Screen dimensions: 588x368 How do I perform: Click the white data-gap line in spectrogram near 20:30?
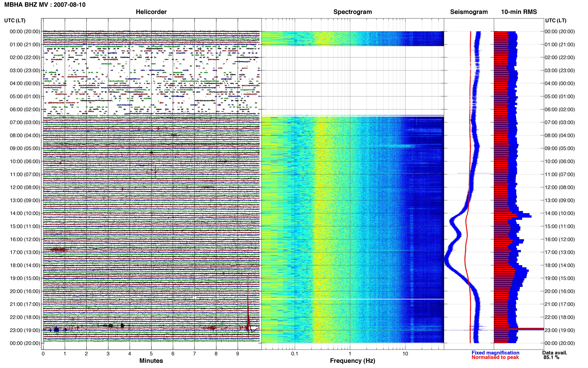tap(353, 299)
